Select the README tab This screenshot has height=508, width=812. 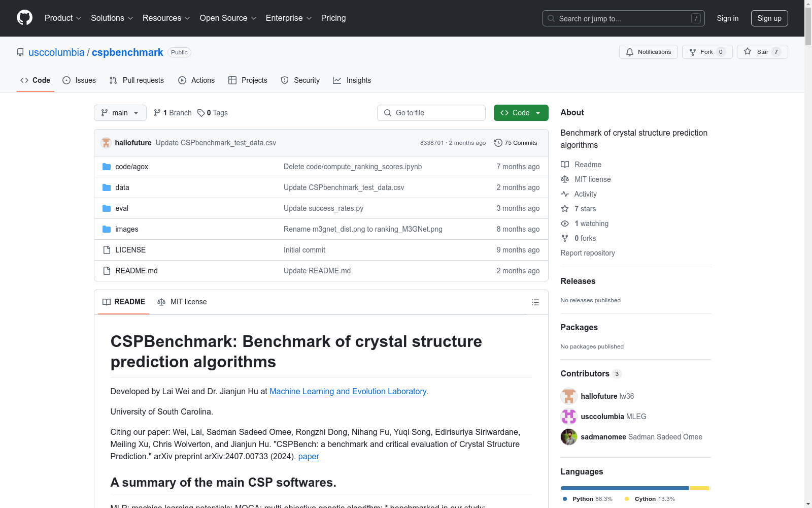coord(124,302)
